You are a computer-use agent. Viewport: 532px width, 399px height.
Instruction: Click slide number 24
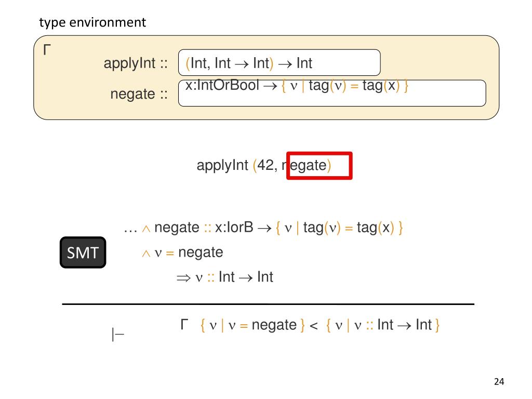(499, 382)
